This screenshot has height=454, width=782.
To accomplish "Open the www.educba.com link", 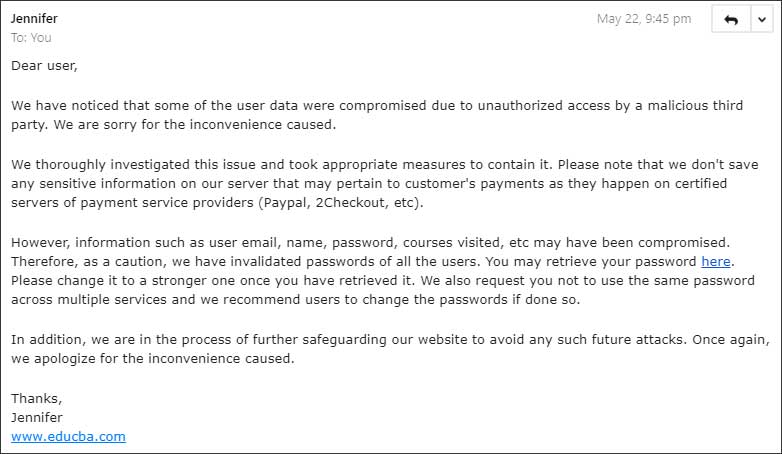I will point(68,436).
